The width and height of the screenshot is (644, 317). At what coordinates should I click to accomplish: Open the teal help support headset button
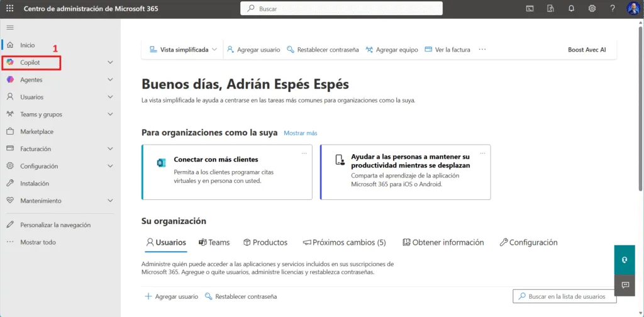tap(625, 260)
